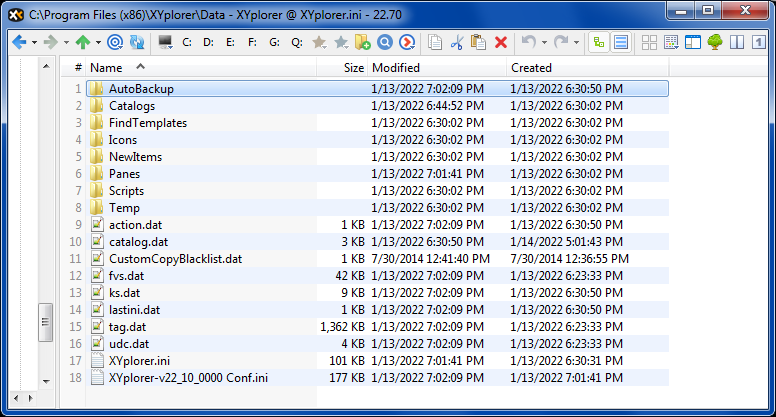Create a new folder from toolbar
Image resolution: width=776 pixels, height=417 pixels.
click(x=363, y=42)
